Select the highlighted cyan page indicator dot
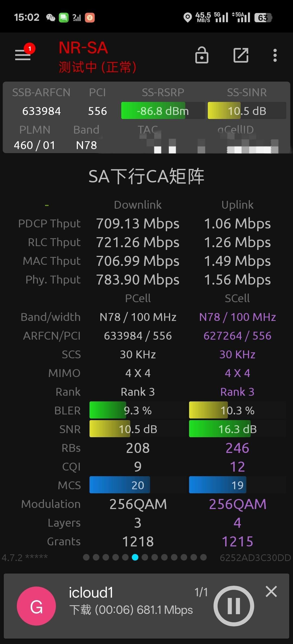The image size is (293, 644). (x=135, y=557)
